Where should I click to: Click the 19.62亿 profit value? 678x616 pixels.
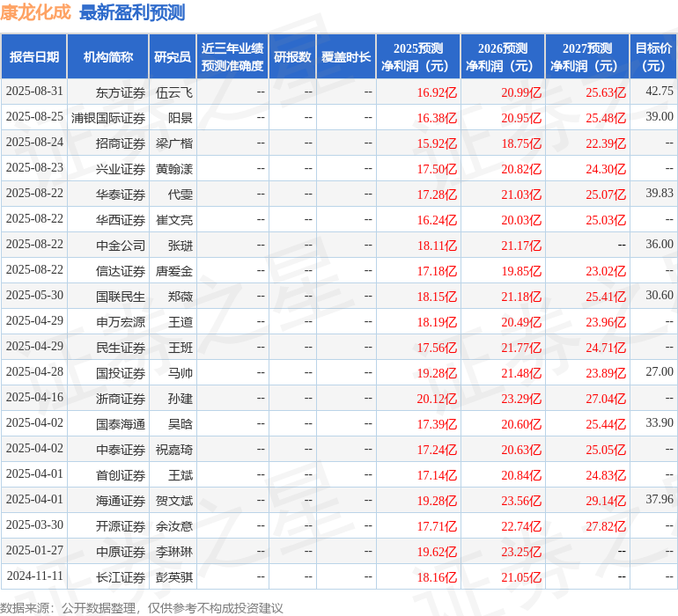(437, 552)
